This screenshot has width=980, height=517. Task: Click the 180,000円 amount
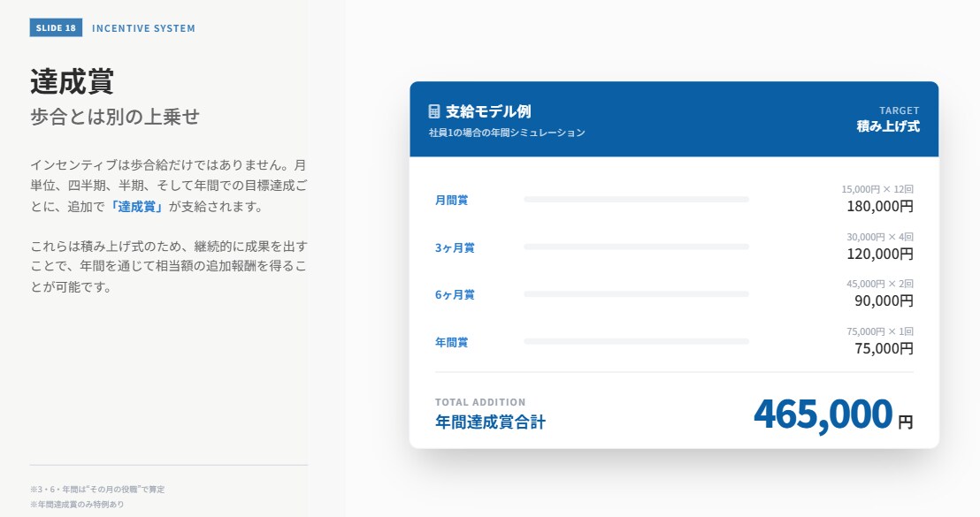pos(880,206)
